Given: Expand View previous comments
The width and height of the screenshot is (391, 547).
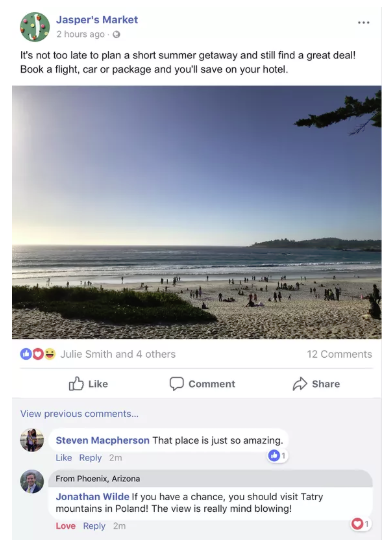Looking at the screenshot, I should pyautogui.click(x=79, y=414).
